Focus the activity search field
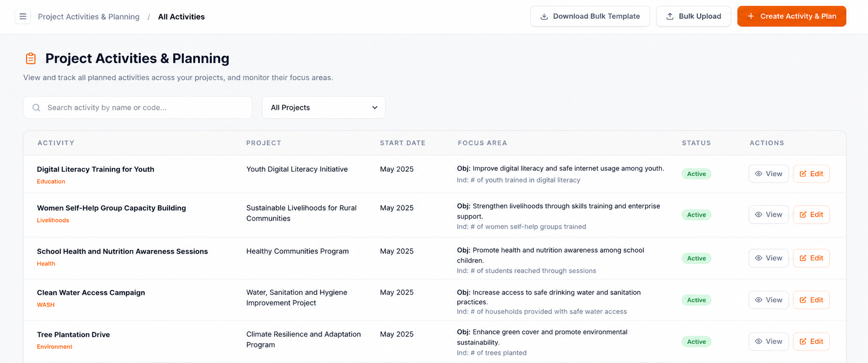The image size is (868, 363). tap(138, 107)
